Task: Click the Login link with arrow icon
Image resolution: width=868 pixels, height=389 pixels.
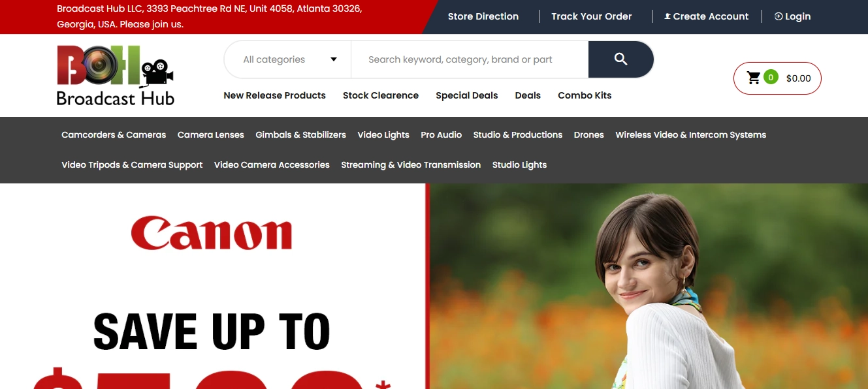Action: (x=792, y=16)
